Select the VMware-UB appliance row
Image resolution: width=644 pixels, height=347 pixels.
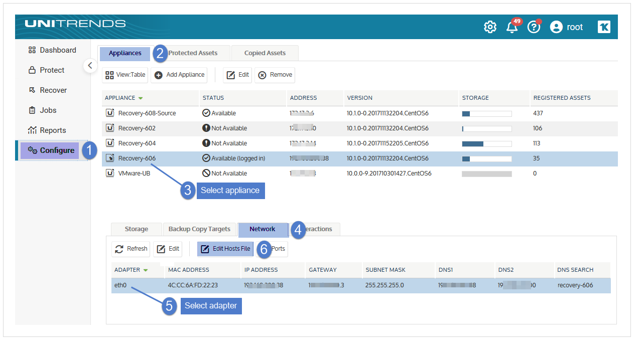(360, 173)
